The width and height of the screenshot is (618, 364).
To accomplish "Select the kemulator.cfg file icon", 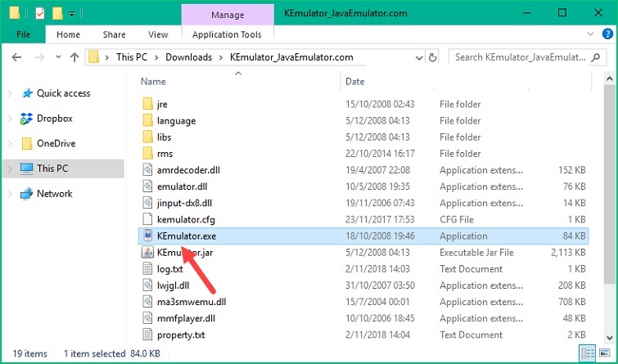I will 147,219.
